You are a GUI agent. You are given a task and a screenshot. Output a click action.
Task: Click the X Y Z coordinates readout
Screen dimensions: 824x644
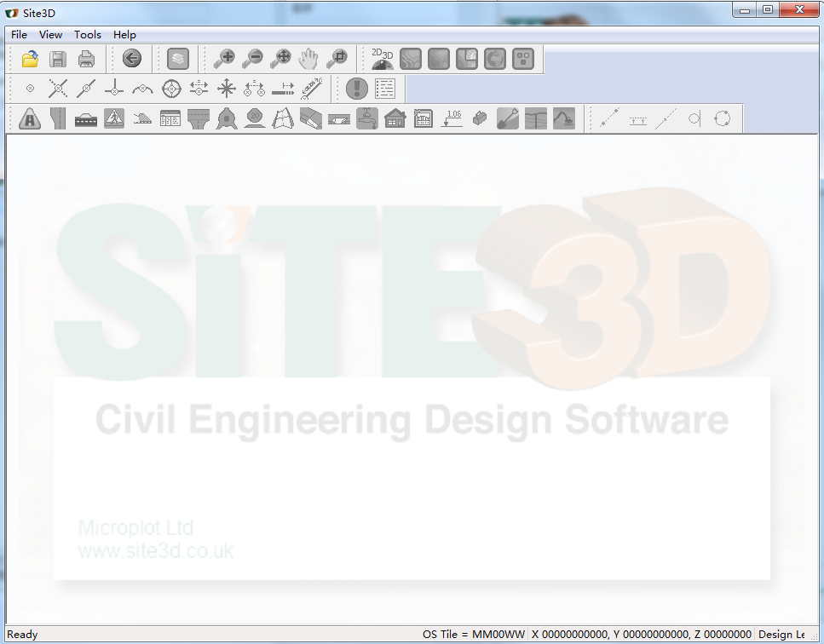point(641,635)
